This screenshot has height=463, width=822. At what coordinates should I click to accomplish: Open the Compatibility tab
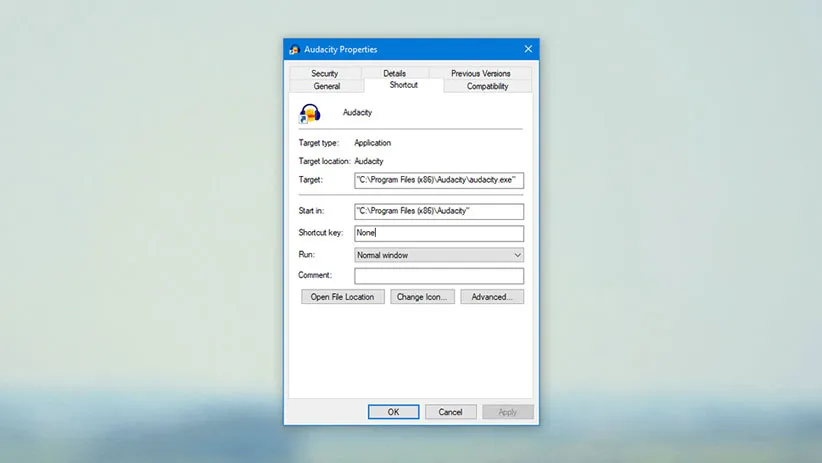487,86
